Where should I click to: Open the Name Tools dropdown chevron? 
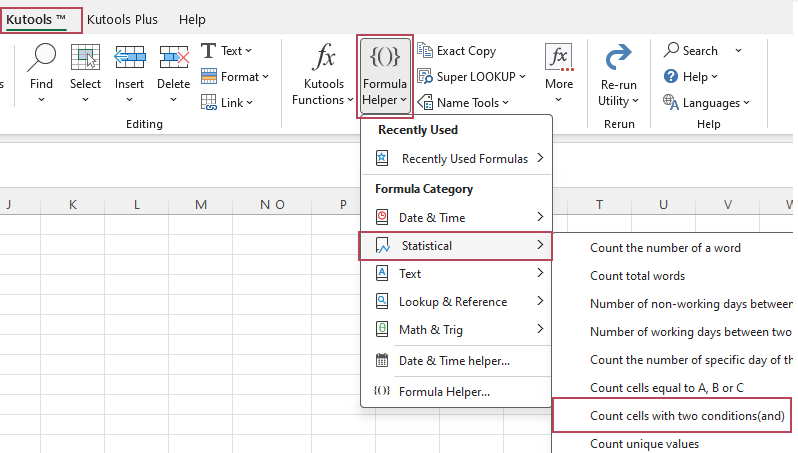click(505, 103)
